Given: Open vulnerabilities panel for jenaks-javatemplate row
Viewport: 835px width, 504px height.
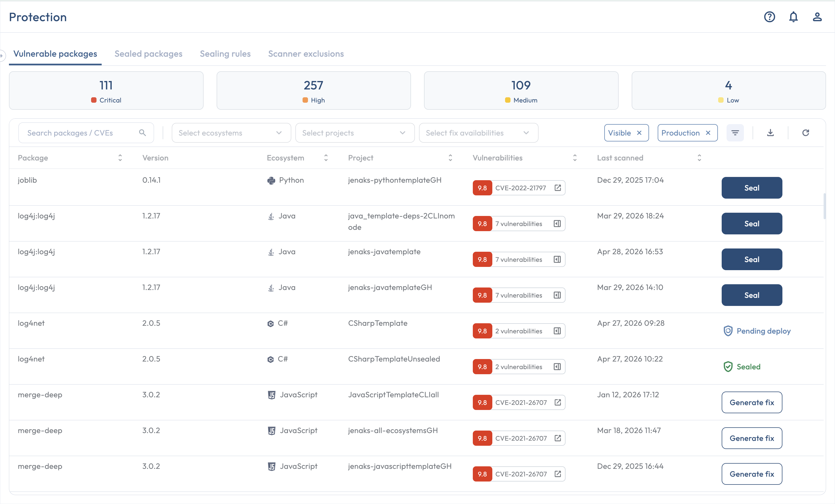Looking at the screenshot, I should click(557, 260).
